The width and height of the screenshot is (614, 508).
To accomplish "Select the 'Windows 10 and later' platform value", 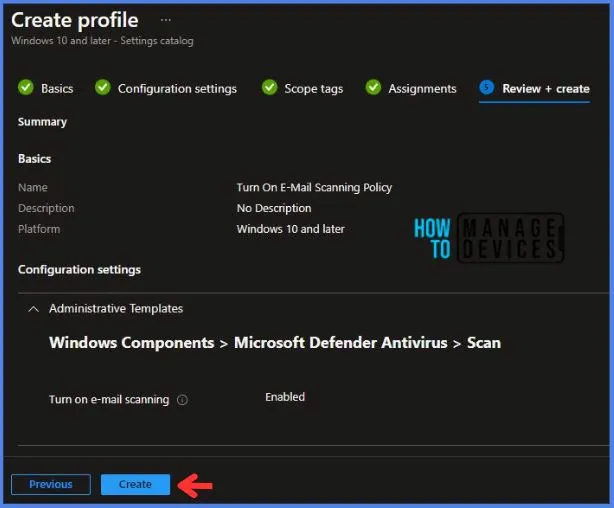I will pos(291,229).
